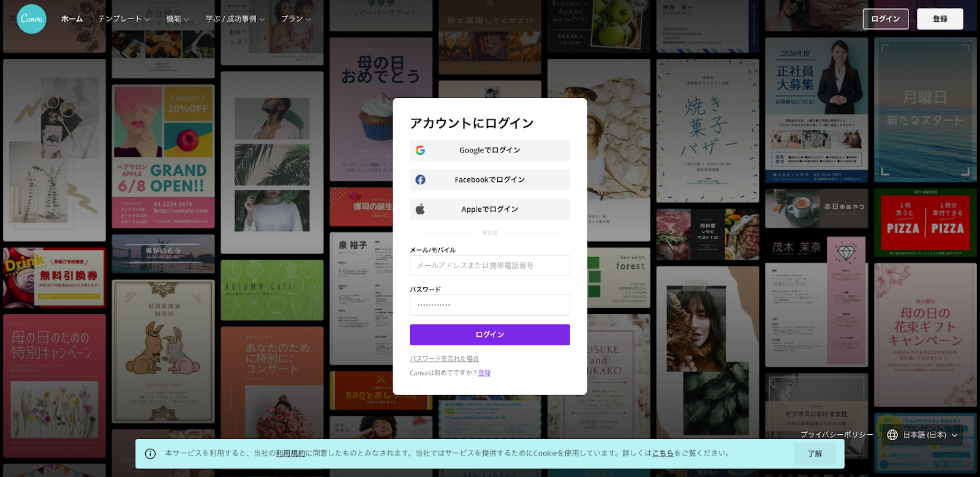Choose Facebookでログイン
The image size is (980, 477).
490,179
